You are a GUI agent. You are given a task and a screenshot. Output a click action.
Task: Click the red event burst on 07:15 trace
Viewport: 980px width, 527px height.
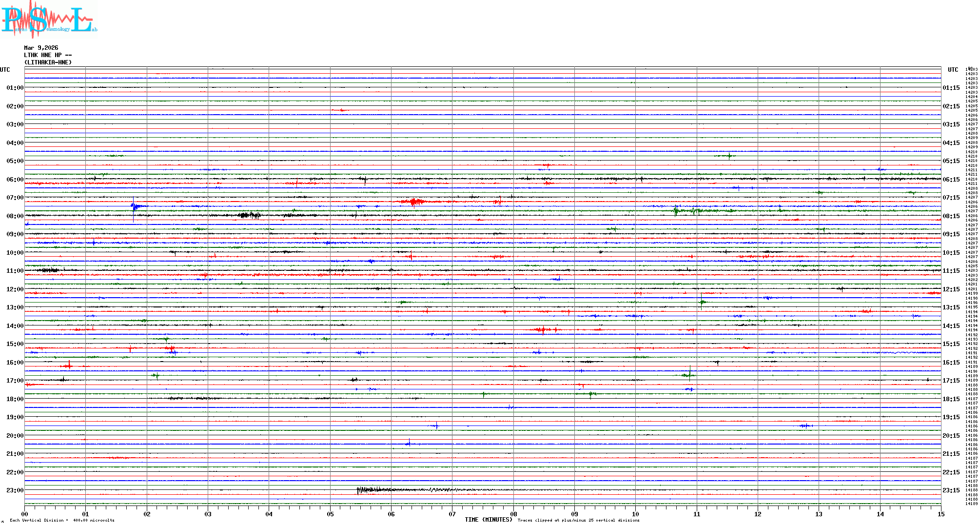pos(414,202)
